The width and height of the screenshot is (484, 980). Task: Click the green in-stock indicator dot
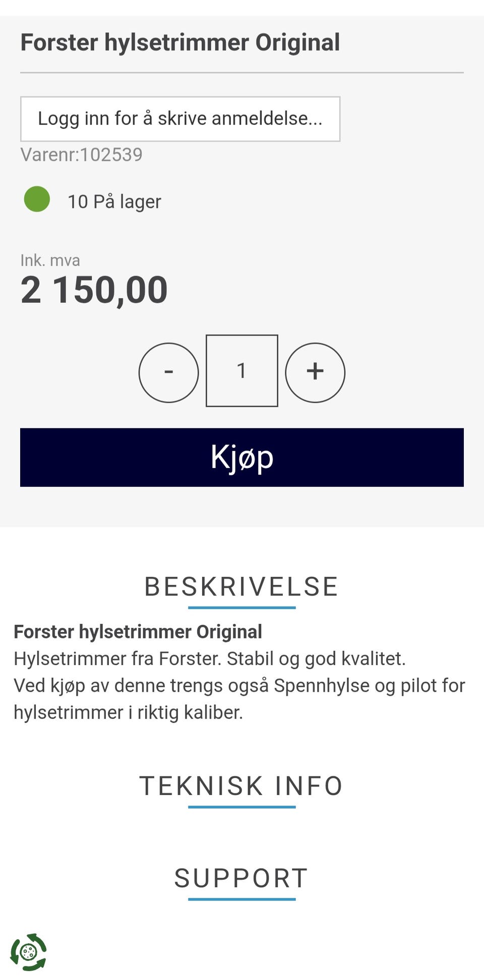(37, 199)
